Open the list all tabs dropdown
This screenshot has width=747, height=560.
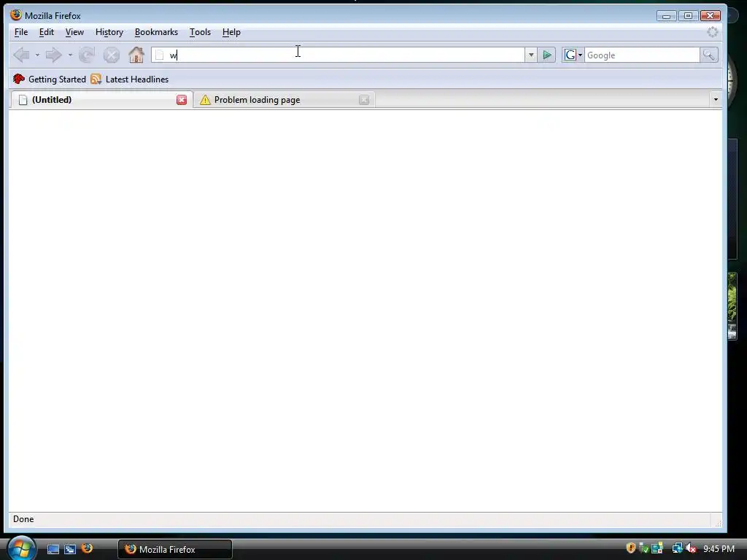point(716,99)
